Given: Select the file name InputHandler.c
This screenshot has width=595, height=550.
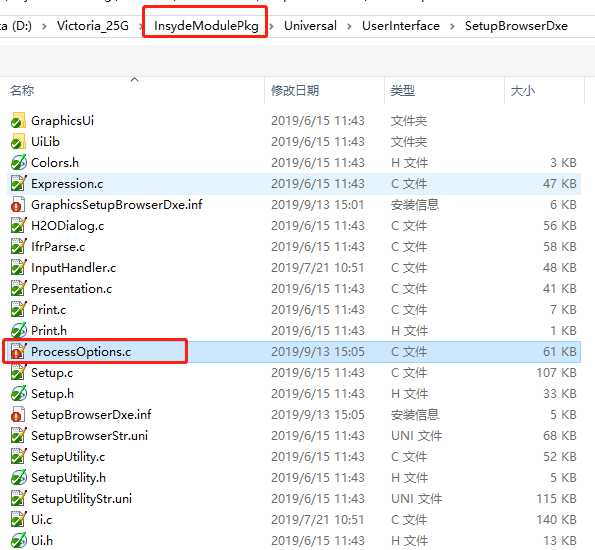Looking at the screenshot, I should [73, 268].
